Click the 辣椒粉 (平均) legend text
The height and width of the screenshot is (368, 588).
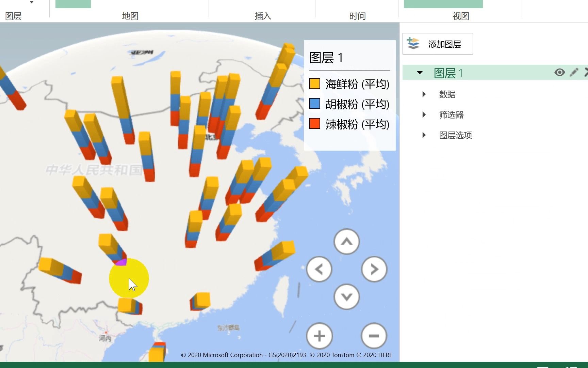pos(357,124)
